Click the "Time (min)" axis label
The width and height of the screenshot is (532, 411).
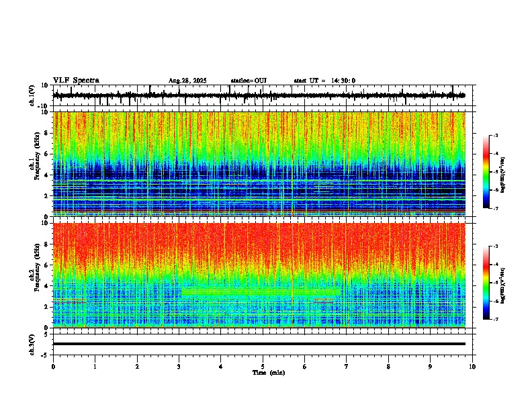269,373
